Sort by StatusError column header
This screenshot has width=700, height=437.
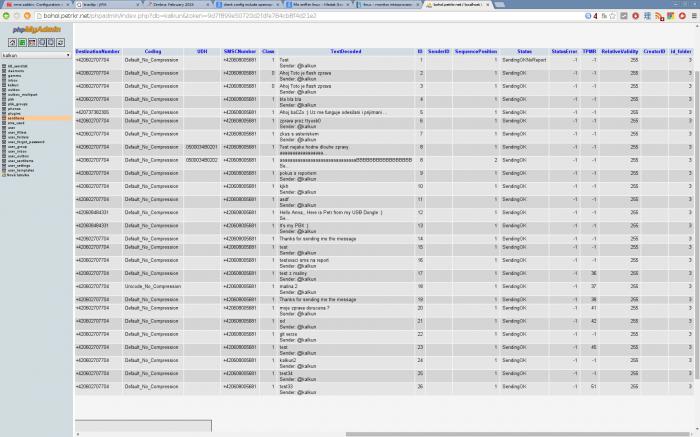564,52
